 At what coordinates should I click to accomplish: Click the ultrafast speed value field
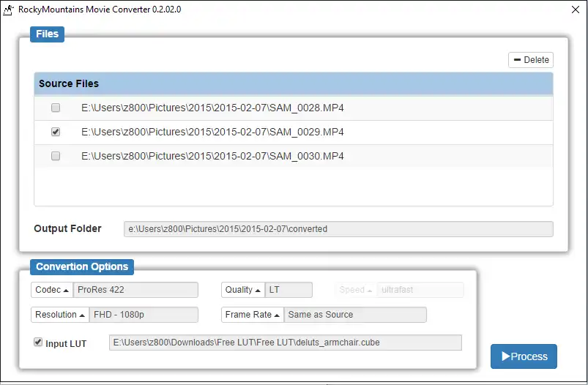pos(420,290)
